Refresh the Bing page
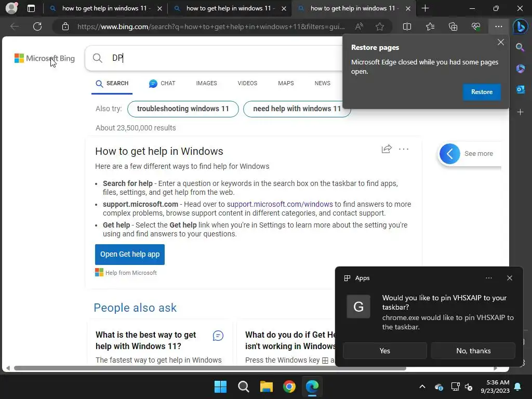 [37, 26]
